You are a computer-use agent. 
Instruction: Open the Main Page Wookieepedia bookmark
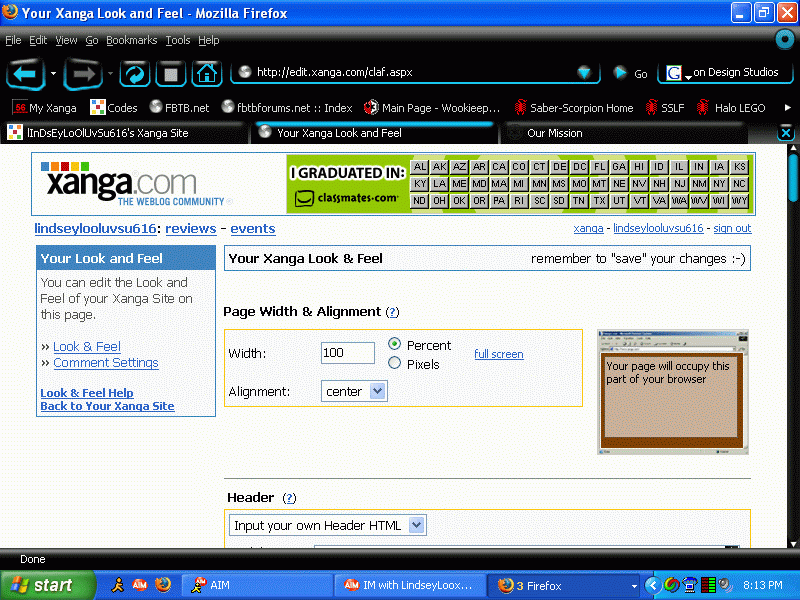click(432, 108)
